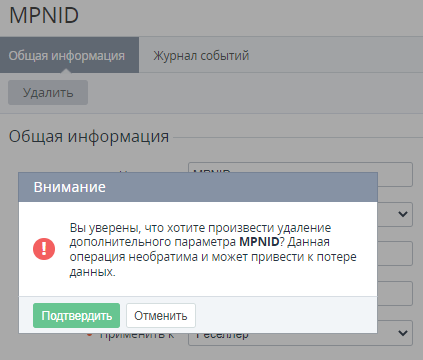Switch to the Журнал событий tab
423x360 pixels.
(201, 55)
